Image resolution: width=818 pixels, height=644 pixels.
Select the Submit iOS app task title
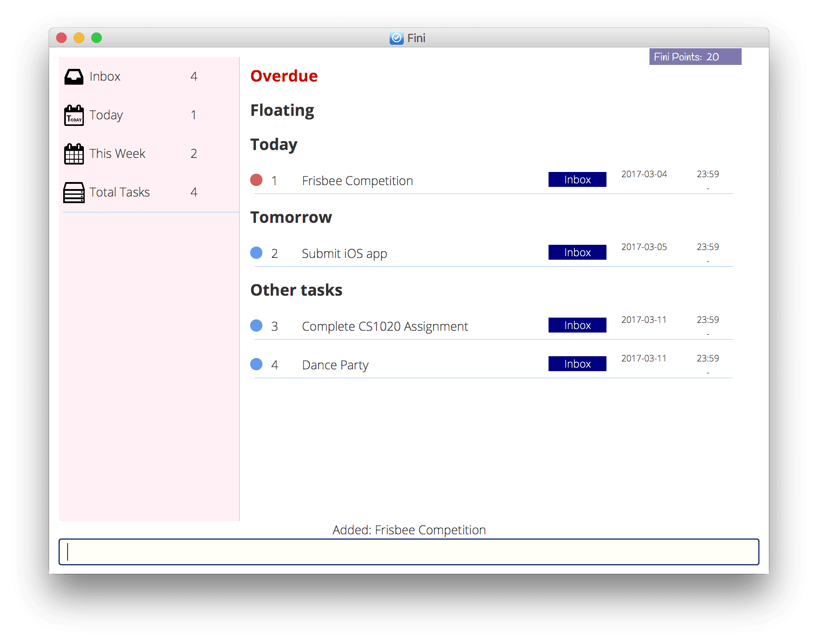coord(344,254)
